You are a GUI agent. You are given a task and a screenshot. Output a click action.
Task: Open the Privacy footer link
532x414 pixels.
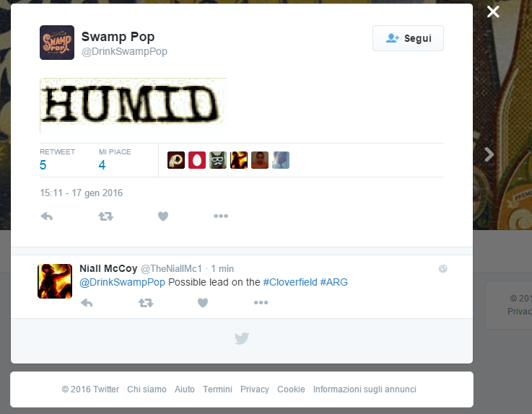click(255, 389)
